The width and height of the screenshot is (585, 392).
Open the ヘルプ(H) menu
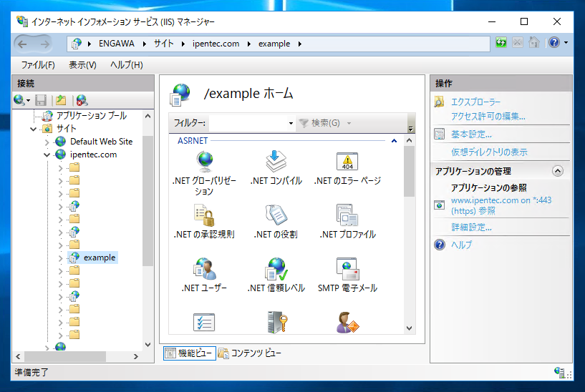point(127,65)
